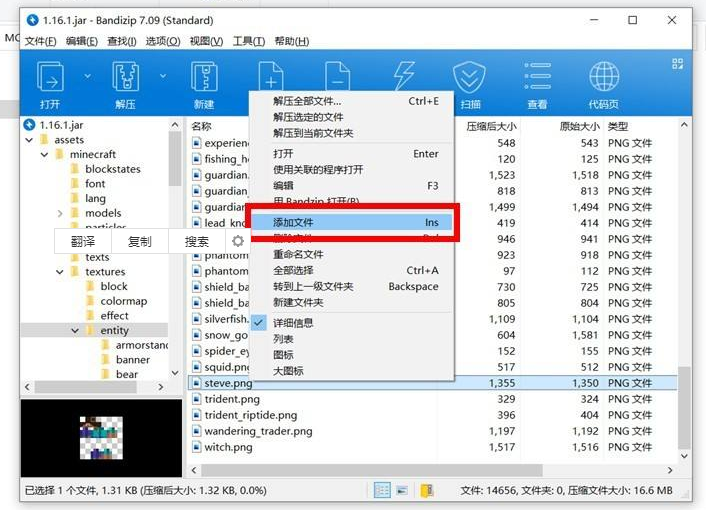This screenshot has width=706, height=510.
Task: Select 大图标 view option in context menu
Action: click(x=352, y=371)
